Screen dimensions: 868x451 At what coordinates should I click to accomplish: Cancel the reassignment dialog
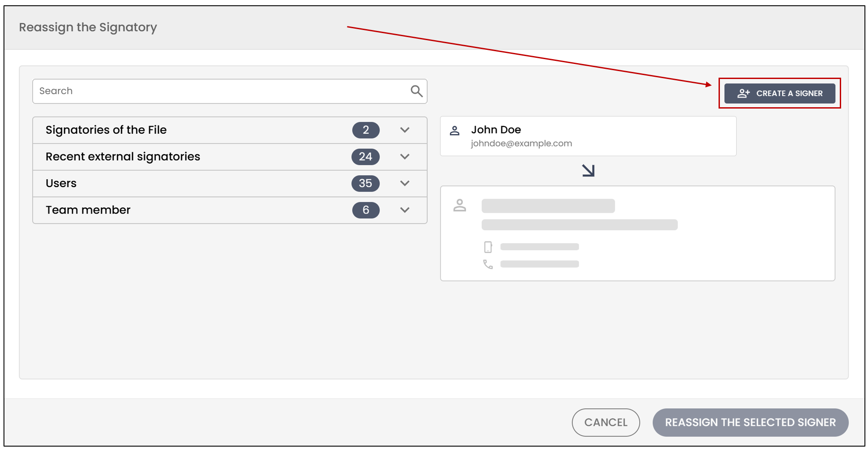[606, 422]
